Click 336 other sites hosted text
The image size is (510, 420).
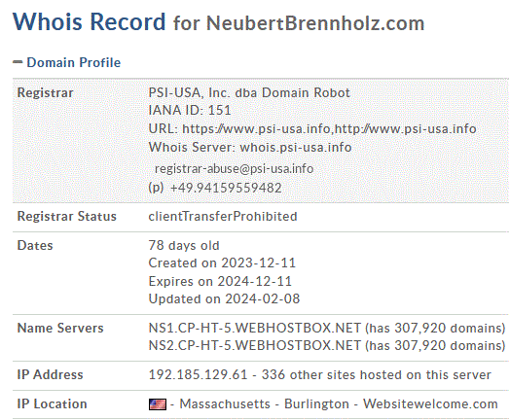(377, 374)
